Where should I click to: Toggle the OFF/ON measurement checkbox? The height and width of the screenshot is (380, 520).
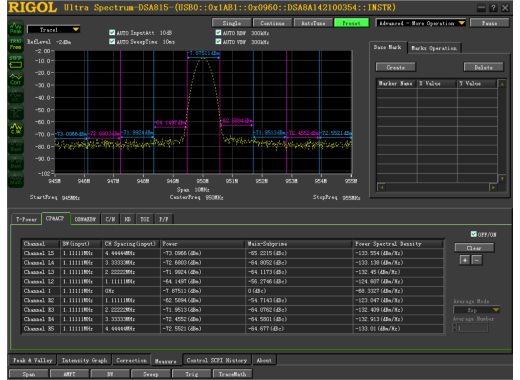[x=474, y=234]
